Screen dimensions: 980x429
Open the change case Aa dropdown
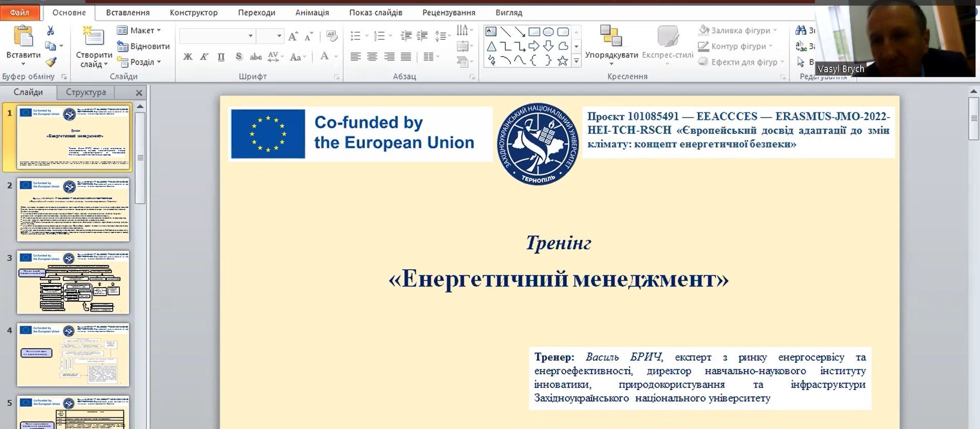[x=298, y=57]
